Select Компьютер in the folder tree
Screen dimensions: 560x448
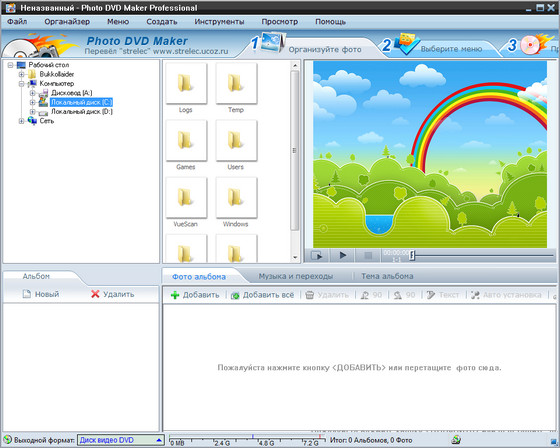[x=57, y=84]
